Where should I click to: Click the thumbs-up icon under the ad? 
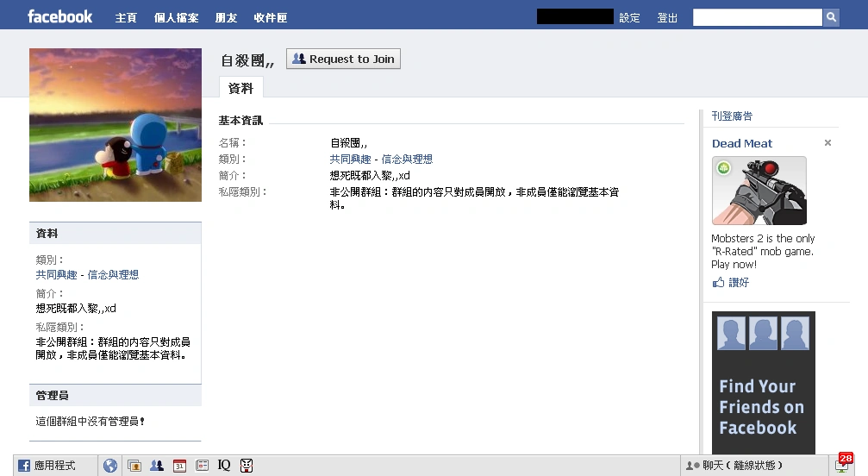718,282
